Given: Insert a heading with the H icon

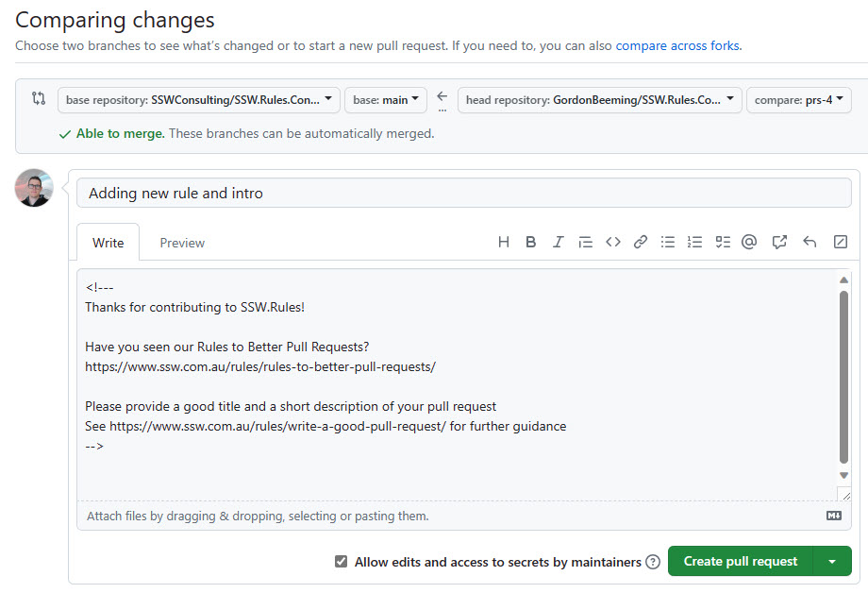Looking at the screenshot, I should point(504,242).
